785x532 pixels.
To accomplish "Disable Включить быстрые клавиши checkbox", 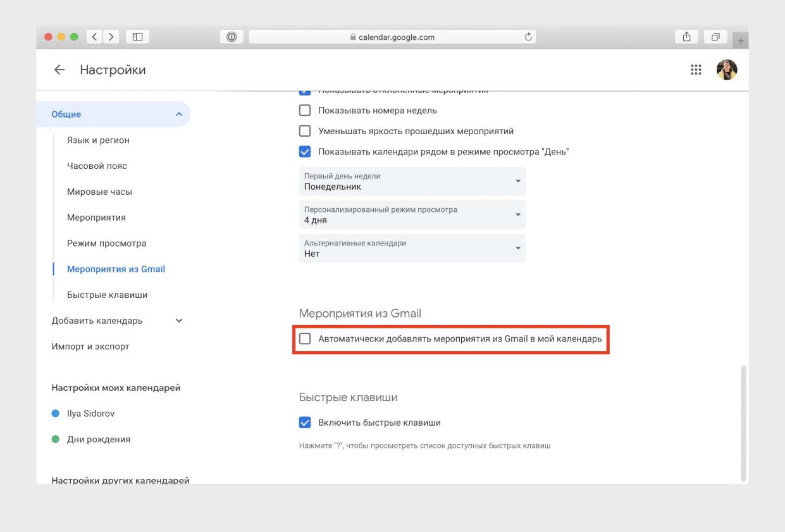I will (x=305, y=423).
